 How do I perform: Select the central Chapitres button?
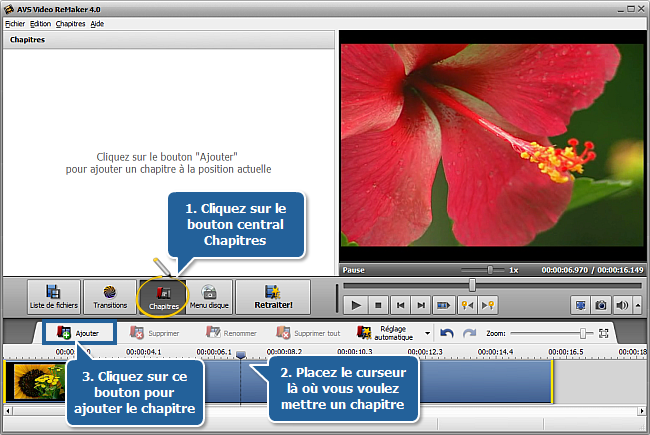[x=163, y=297]
